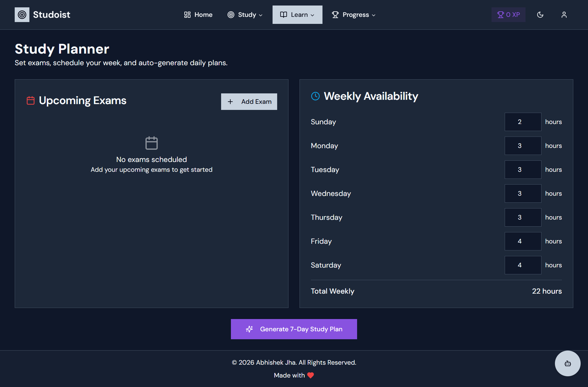Image resolution: width=588 pixels, height=387 pixels.
Task: Open the Home menu item
Action: [x=198, y=14]
